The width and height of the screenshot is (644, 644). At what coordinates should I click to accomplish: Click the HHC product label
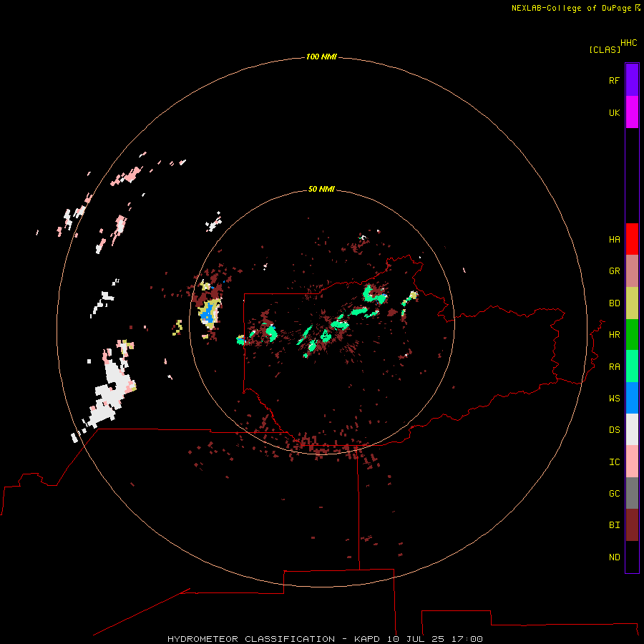pos(628,43)
